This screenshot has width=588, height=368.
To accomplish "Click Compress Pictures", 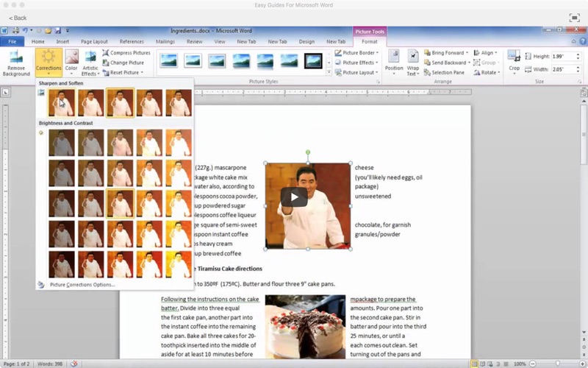I will (x=126, y=53).
